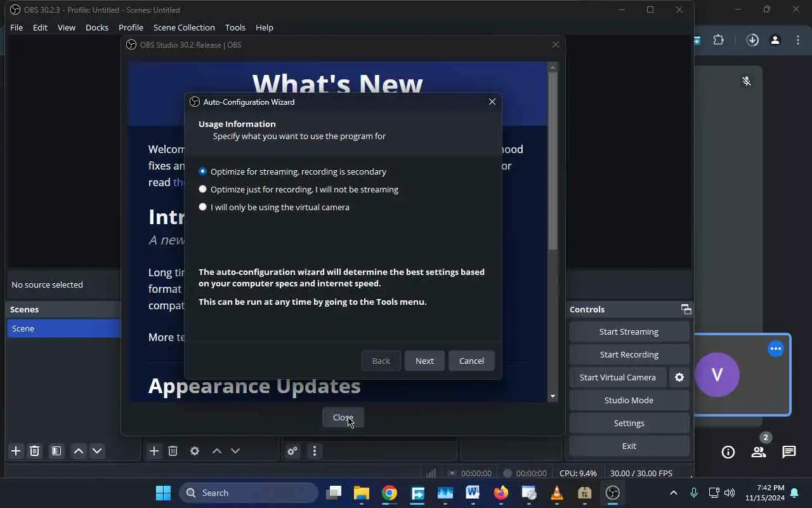Open Chrome profile icon
812x508 pixels.
coord(775,40)
